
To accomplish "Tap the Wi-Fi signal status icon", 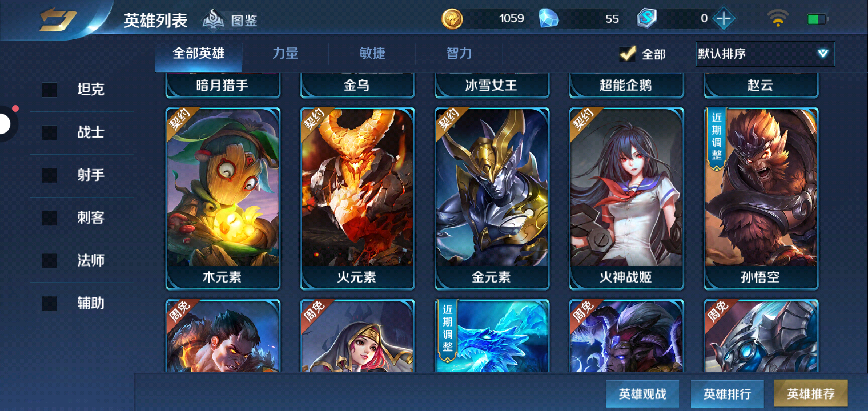I will pyautogui.click(x=778, y=19).
